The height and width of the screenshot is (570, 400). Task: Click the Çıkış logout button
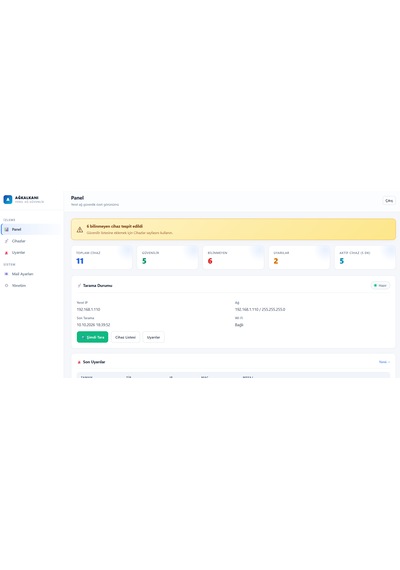point(389,201)
